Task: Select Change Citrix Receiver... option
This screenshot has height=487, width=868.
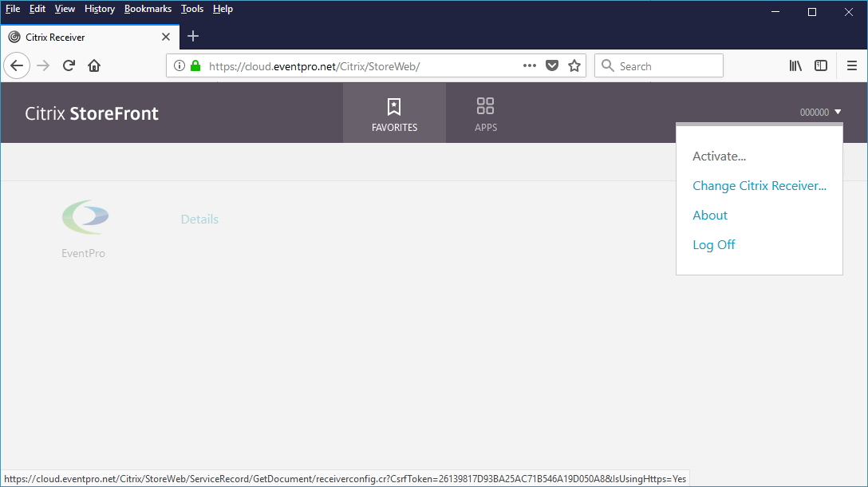Action: coord(759,185)
